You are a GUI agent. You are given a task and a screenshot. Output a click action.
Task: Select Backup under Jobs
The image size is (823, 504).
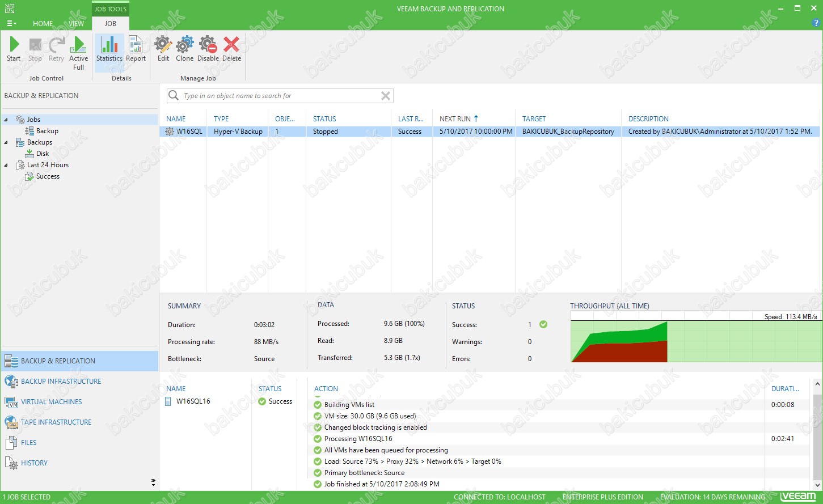coord(47,131)
